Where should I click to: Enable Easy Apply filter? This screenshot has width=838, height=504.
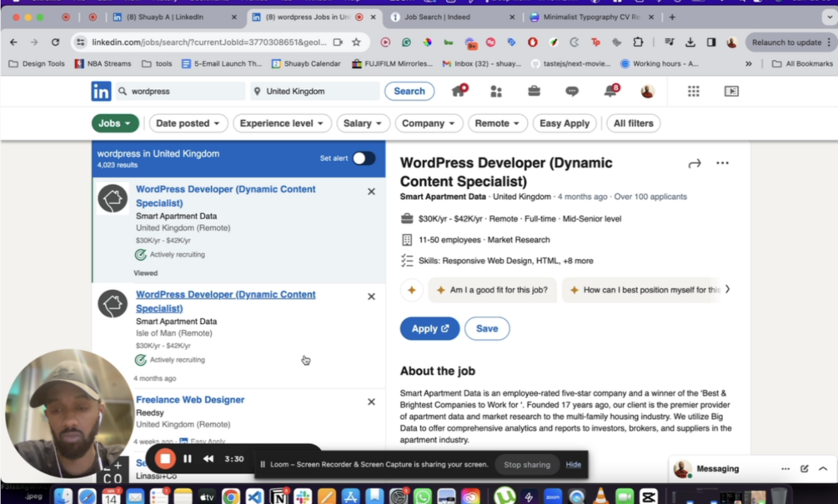click(x=565, y=123)
